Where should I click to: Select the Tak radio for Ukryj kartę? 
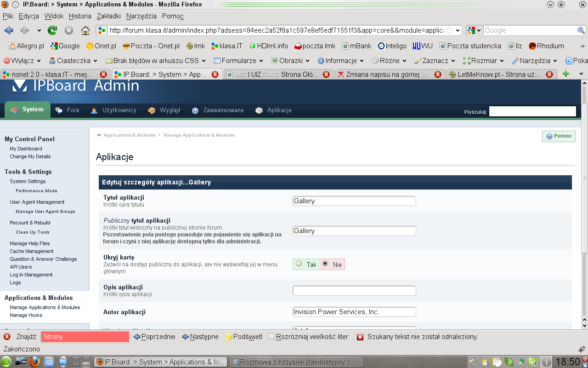click(299, 264)
